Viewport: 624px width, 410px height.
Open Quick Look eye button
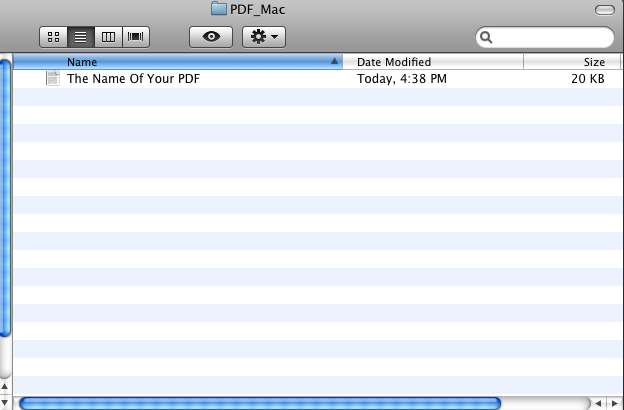pyautogui.click(x=211, y=37)
